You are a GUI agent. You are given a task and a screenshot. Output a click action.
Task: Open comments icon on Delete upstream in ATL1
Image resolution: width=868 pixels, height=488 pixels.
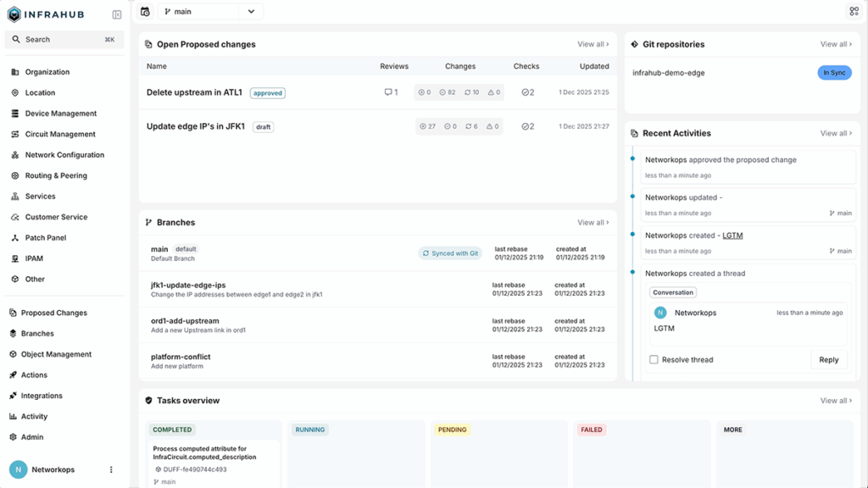[x=390, y=93]
